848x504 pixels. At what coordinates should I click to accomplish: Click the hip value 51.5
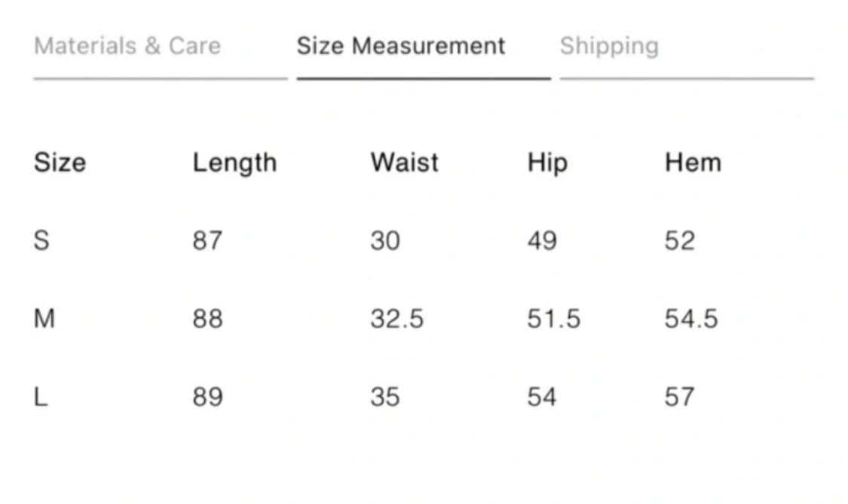(554, 319)
